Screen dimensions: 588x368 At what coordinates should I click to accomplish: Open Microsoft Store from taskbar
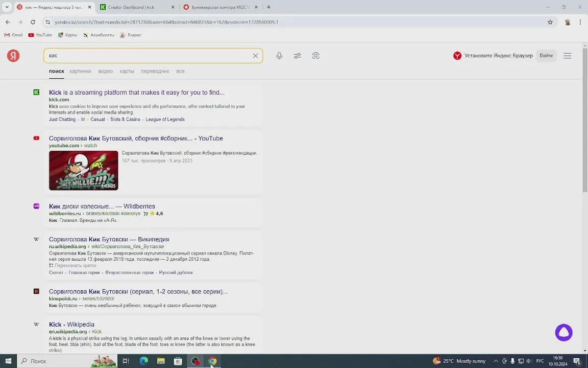178,361
